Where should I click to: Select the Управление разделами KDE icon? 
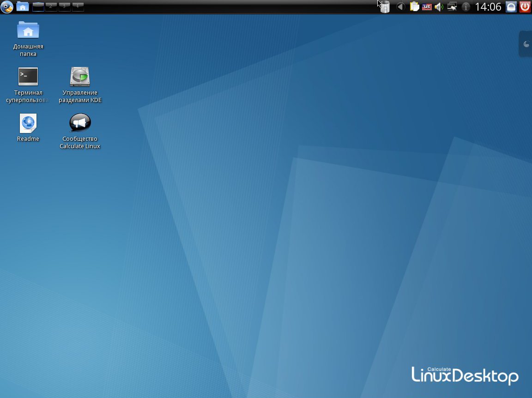pyautogui.click(x=80, y=77)
